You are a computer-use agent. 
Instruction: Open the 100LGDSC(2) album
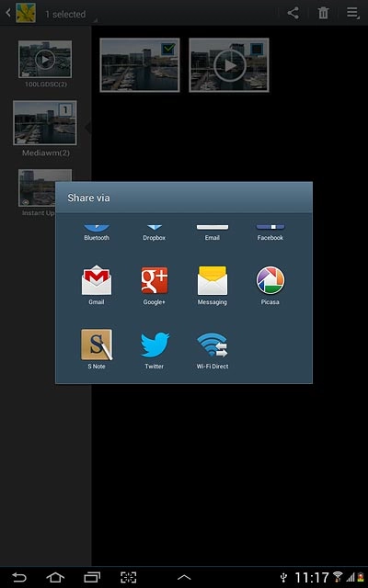point(45,63)
